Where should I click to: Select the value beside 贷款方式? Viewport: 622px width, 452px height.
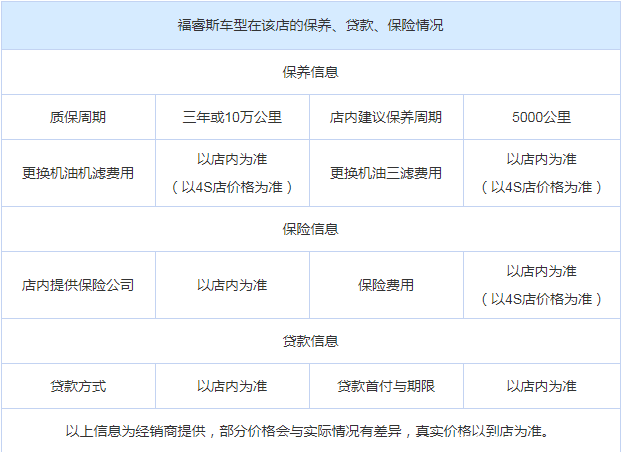(232, 386)
